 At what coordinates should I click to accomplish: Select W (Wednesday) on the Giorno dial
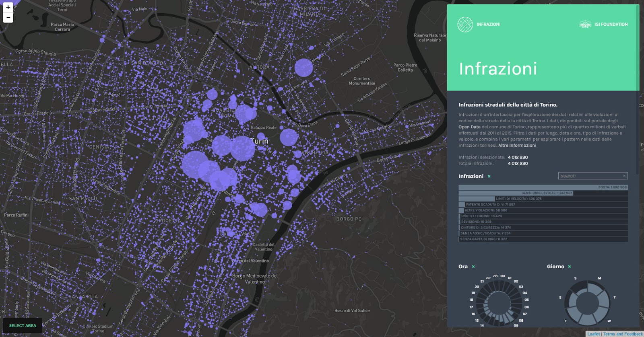[609, 321]
